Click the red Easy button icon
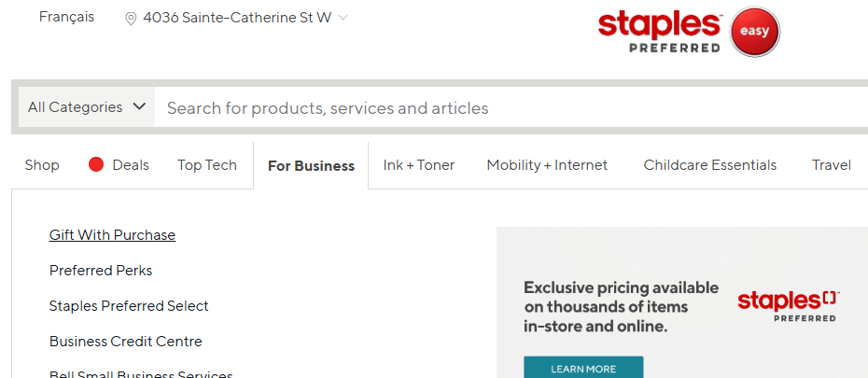The image size is (868, 378). coord(754,32)
